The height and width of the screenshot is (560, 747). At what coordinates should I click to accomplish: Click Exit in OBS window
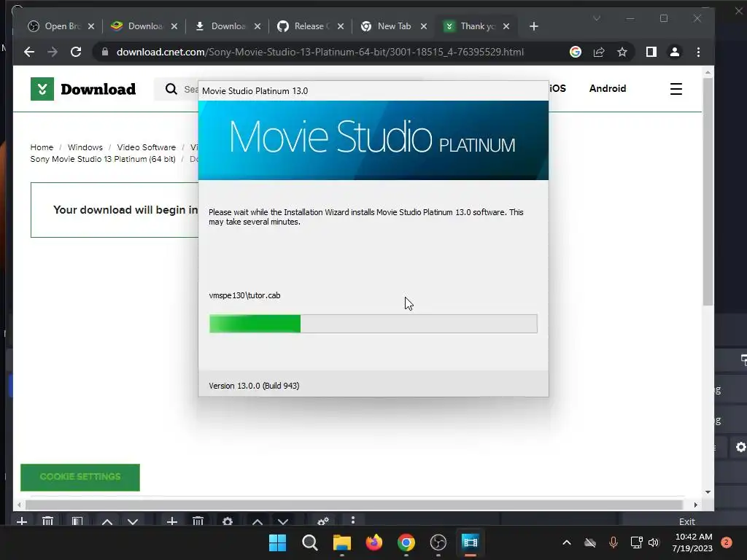pos(687,521)
